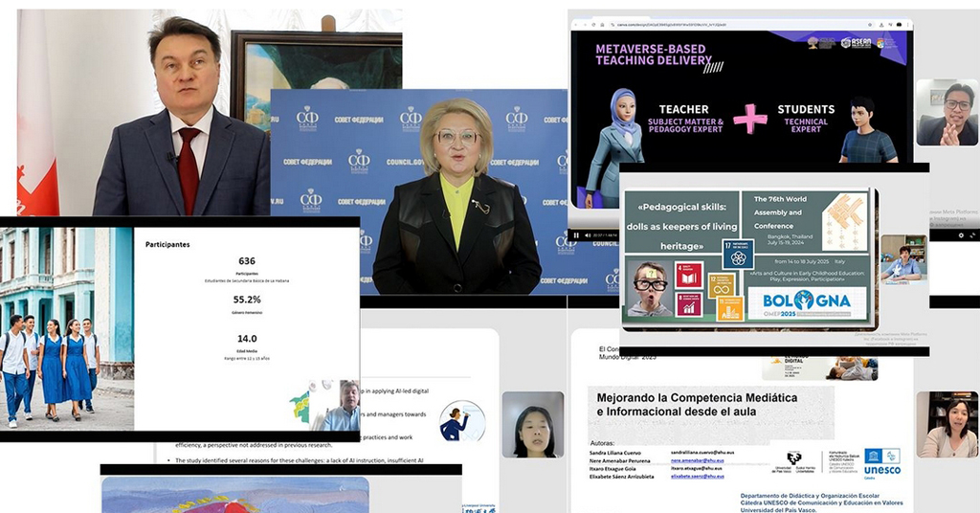Click the ASEAN logo on Metaverse slide
Screen dimensions: 980x513
(x=856, y=42)
